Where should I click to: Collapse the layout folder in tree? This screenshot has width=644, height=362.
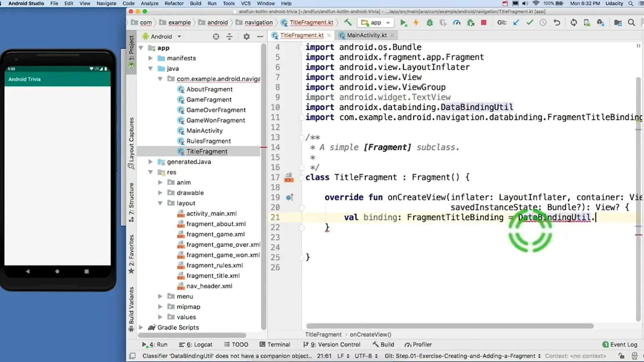coord(160,203)
